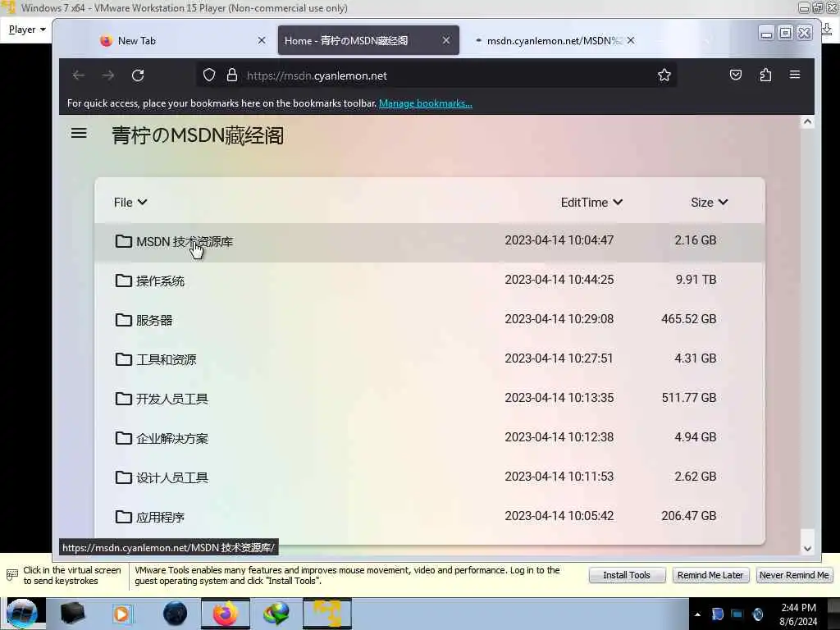Image resolution: width=840 pixels, height=630 pixels.
Task: Click the shield tracking protection icon
Action: point(209,75)
